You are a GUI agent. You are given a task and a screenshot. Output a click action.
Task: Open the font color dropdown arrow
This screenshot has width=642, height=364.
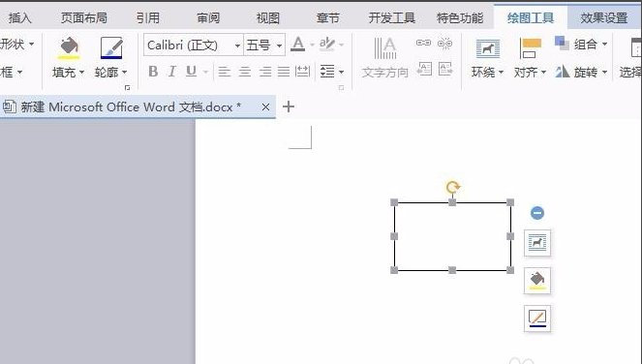312,45
